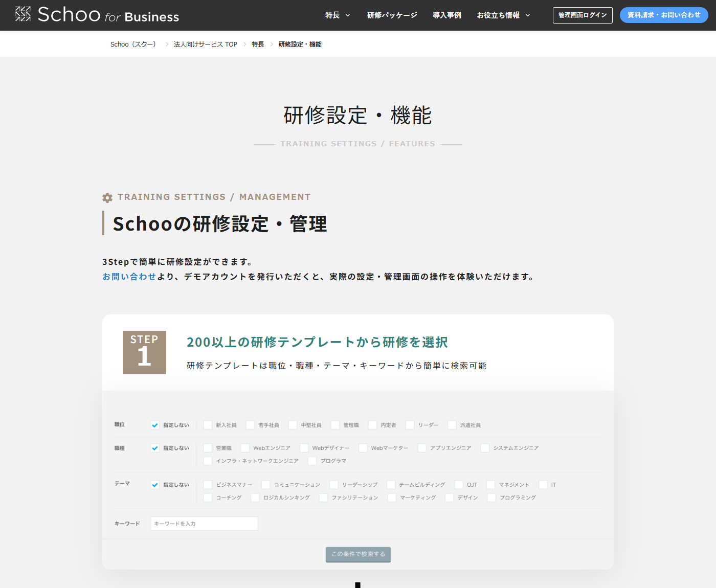The width and height of the screenshot is (716, 588).
Task: Click the テーマ row label
Action: click(122, 483)
